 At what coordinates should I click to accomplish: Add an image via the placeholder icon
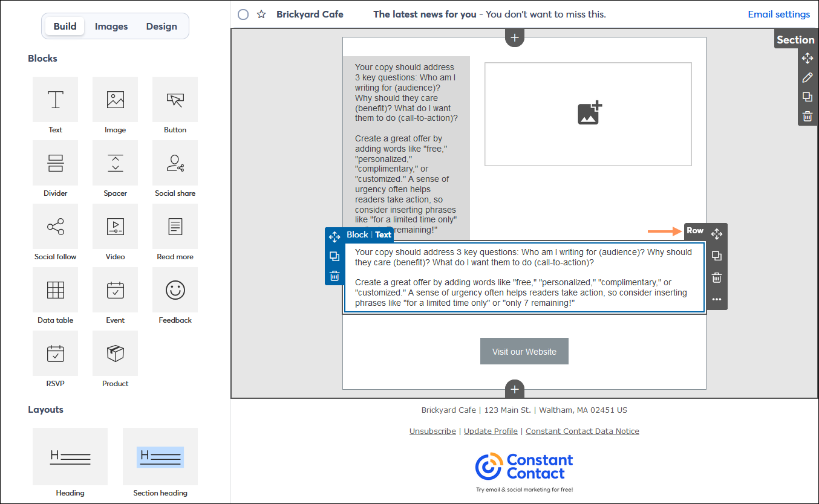point(590,113)
